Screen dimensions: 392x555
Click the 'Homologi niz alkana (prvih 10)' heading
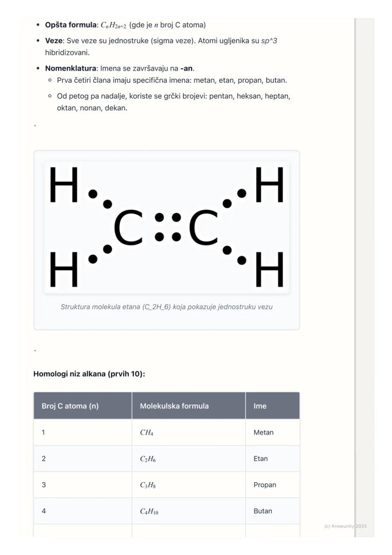click(89, 374)
